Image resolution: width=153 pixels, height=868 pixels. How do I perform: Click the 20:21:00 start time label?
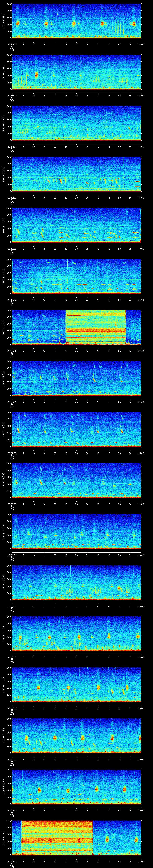point(12,402)
